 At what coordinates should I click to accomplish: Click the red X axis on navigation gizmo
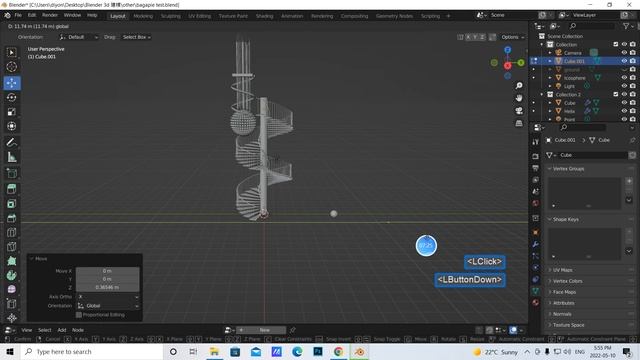pyautogui.click(x=507, y=65)
